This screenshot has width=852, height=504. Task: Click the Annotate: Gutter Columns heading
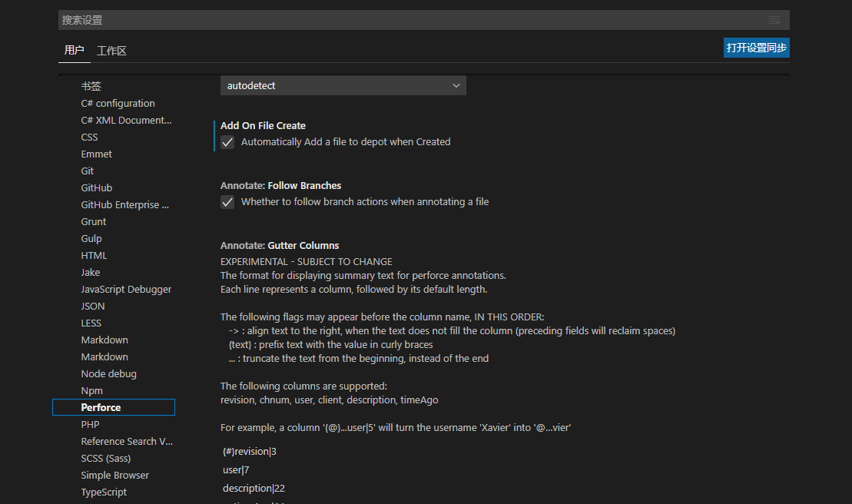(x=280, y=246)
